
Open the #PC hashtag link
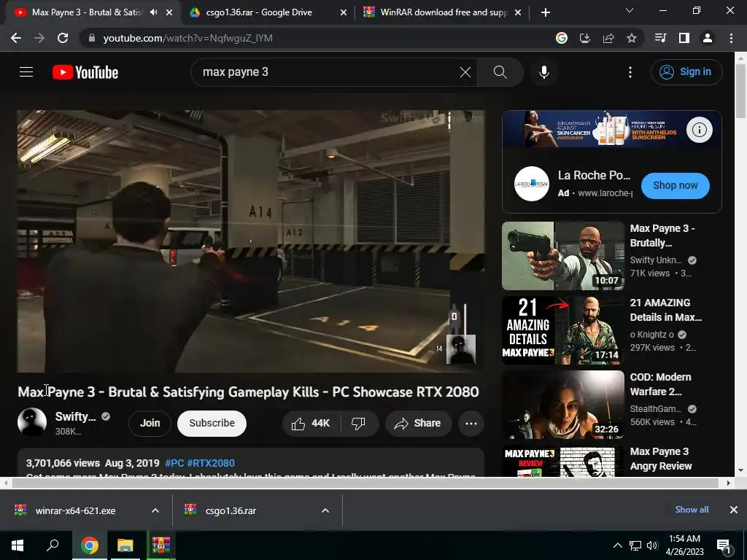pyautogui.click(x=174, y=463)
